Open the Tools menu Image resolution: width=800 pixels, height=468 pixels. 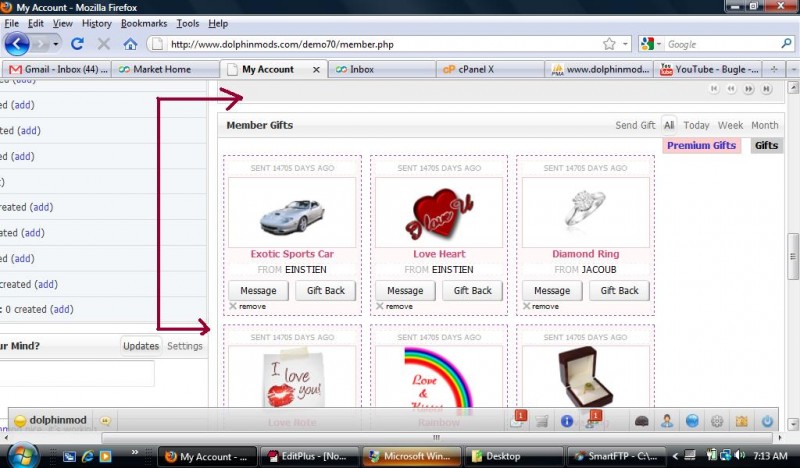(188, 23)
